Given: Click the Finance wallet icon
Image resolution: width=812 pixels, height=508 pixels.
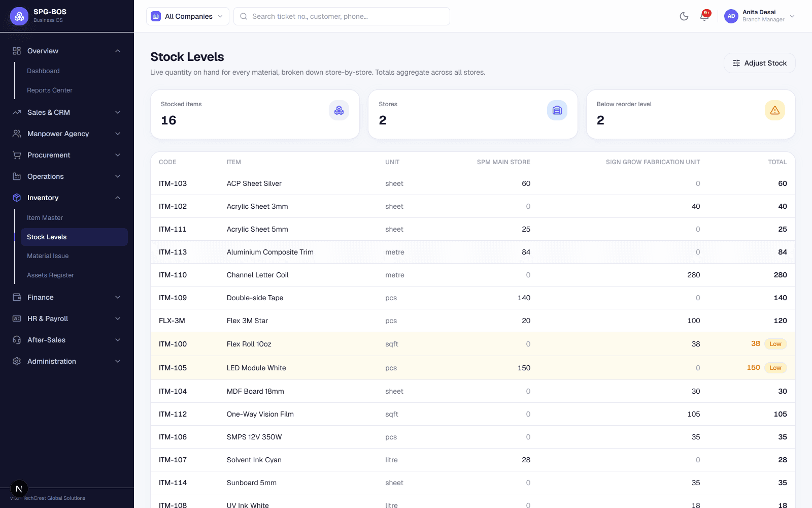Looking at the screenshot, I should (x=17, y=297).
